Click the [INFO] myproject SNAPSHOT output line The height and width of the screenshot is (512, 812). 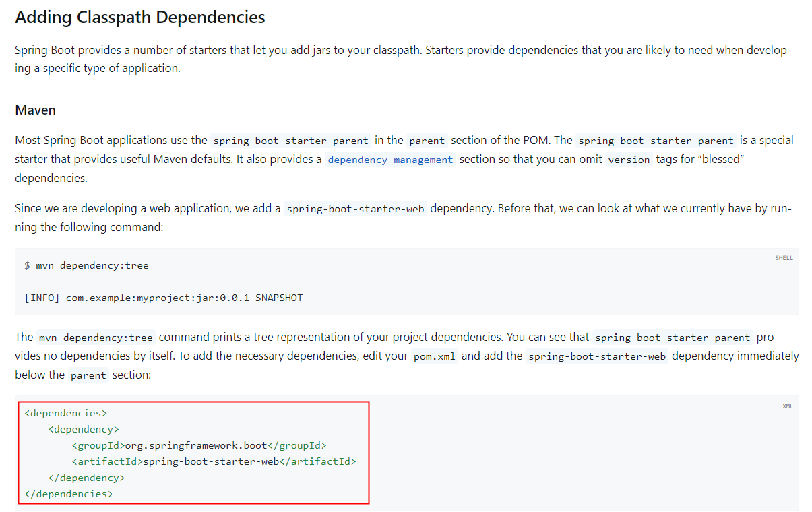tap(163, 298)
